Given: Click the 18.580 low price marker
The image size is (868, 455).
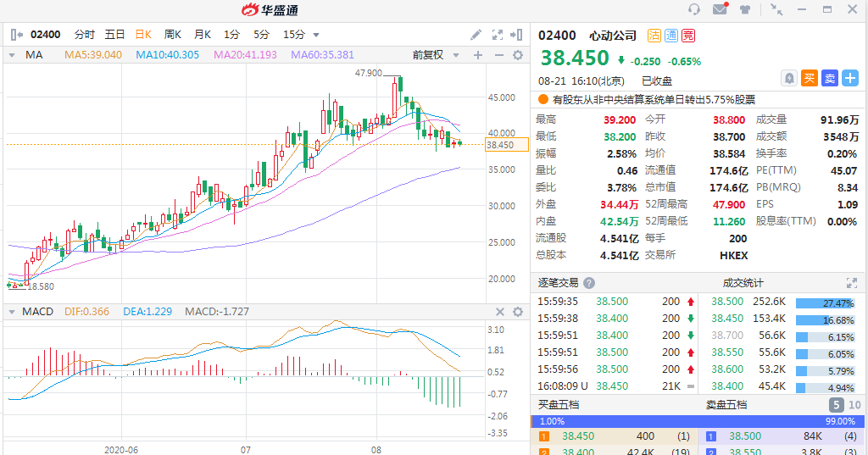Looking at the screenshot, I should tap(41, 286).
